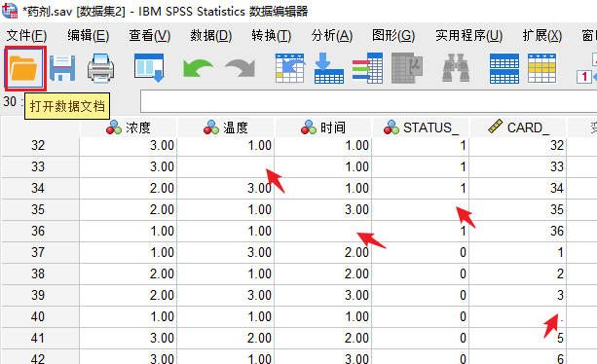The width and height of the screenshot is (597, 364).
Task: Click the gray Redo arrow
Action: tap(241, 68)
